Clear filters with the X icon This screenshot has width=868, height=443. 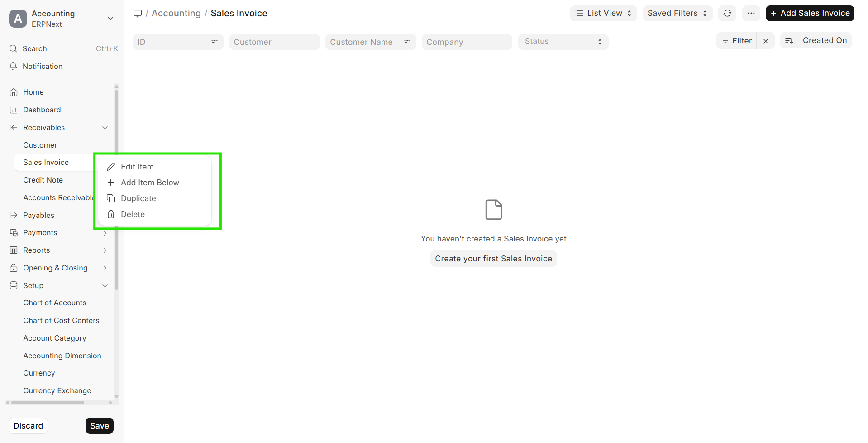766,41
